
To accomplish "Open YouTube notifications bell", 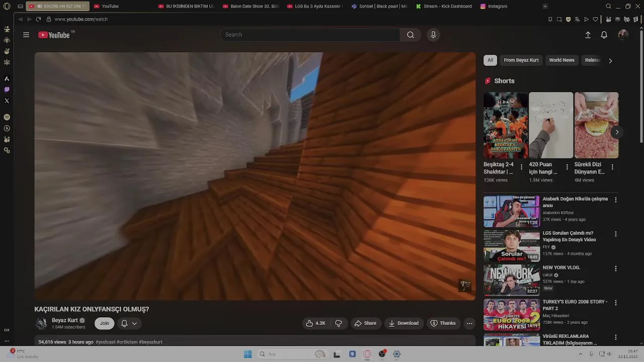I will point(604,35).
